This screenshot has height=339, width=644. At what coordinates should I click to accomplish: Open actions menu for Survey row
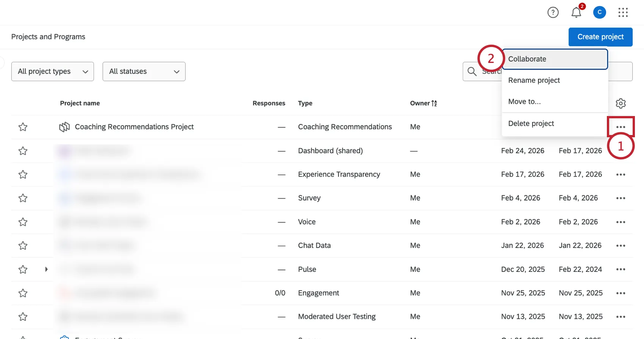(x=621, y=198)
